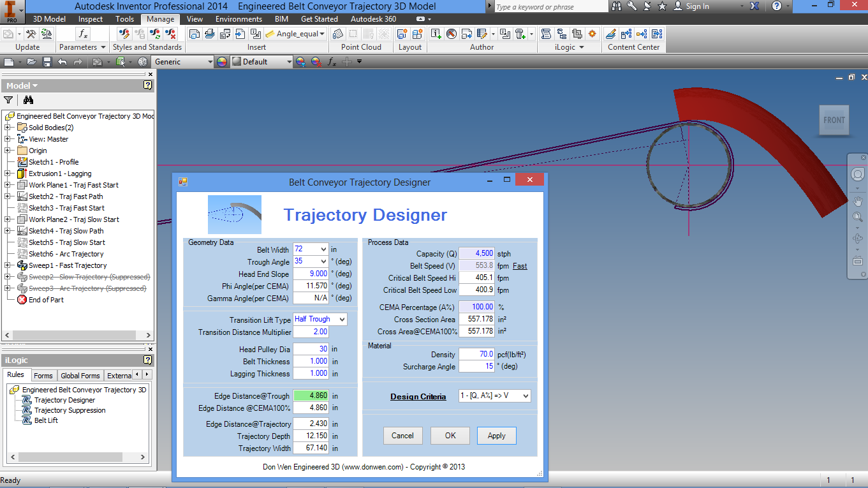Open the Belt Width dropdown
Viewport: 868px width, 488px height.
(x=323, y=249)
